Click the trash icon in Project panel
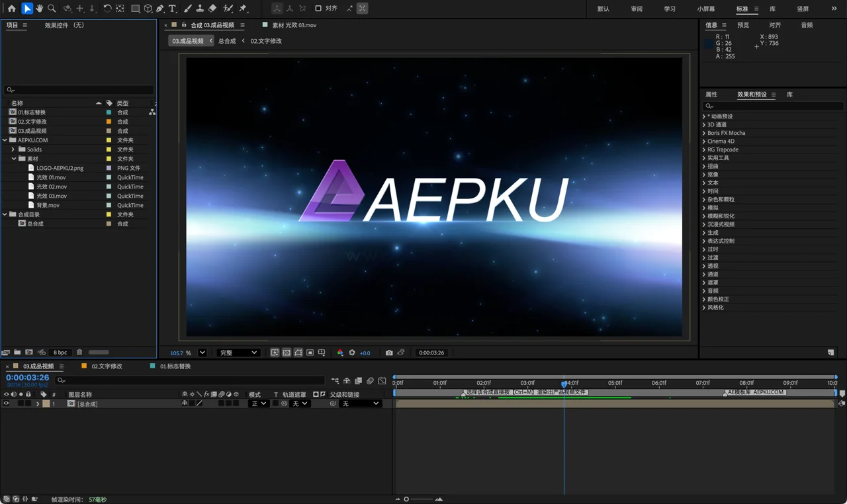Viewport: 847px width, 504px height. point(79,353)
